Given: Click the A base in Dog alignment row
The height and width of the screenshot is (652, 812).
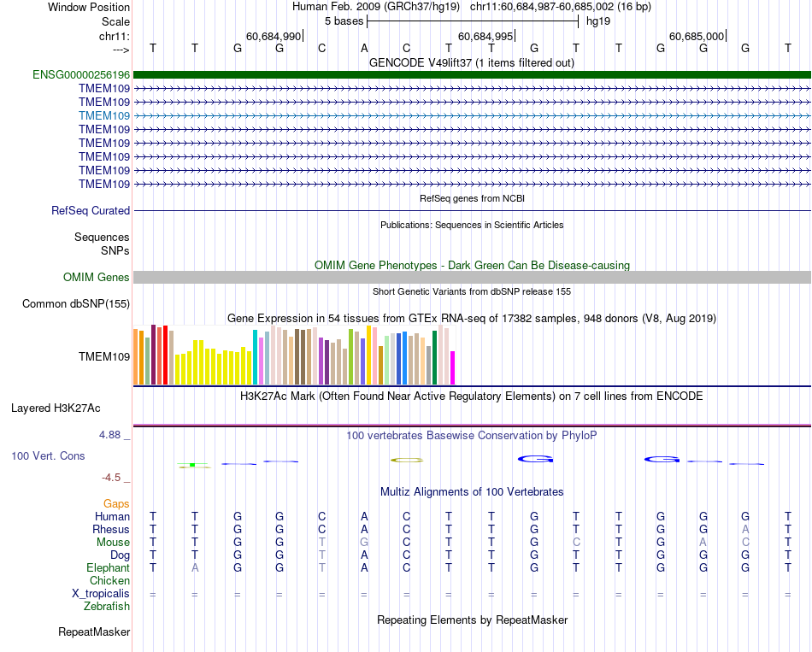Looking at the screenshot, I should tap(364, 555).
